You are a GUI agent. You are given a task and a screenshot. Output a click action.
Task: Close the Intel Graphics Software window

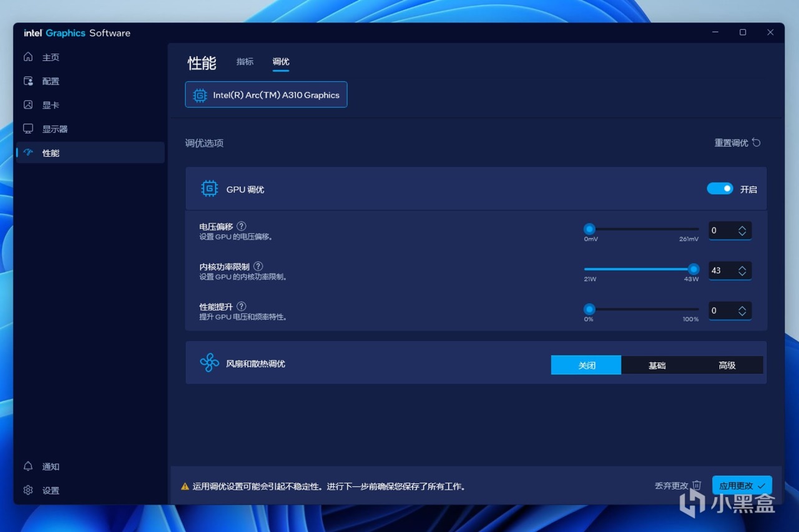coord(770,32)
